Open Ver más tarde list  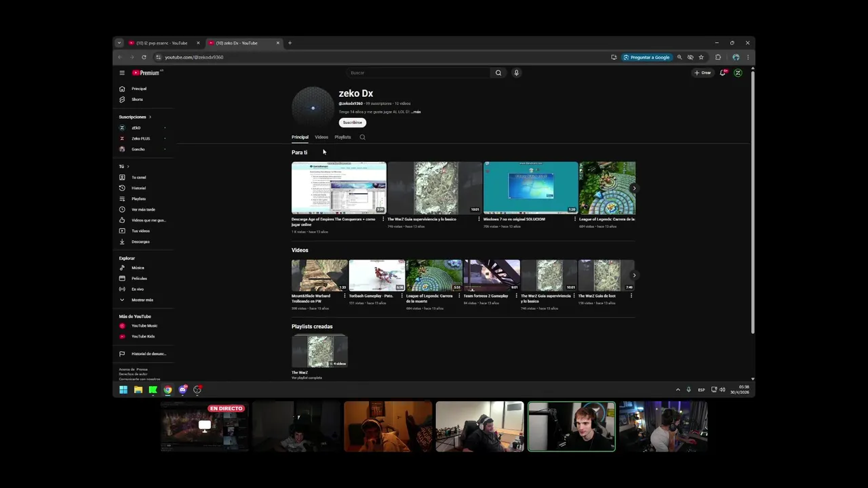[143, 209]
